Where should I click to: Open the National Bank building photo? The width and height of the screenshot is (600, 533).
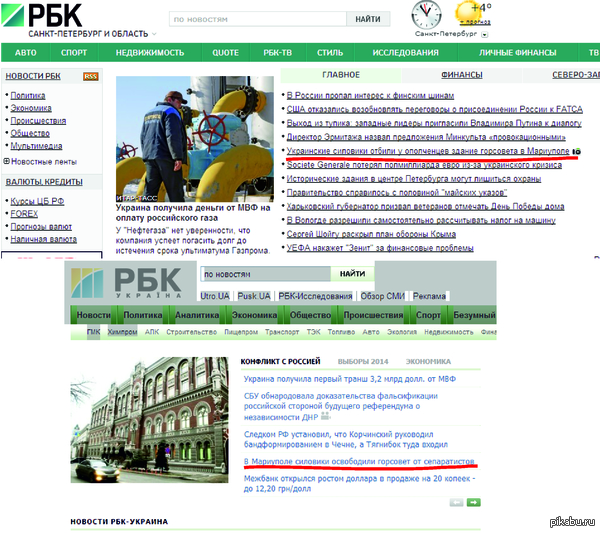tap(150, 422)
